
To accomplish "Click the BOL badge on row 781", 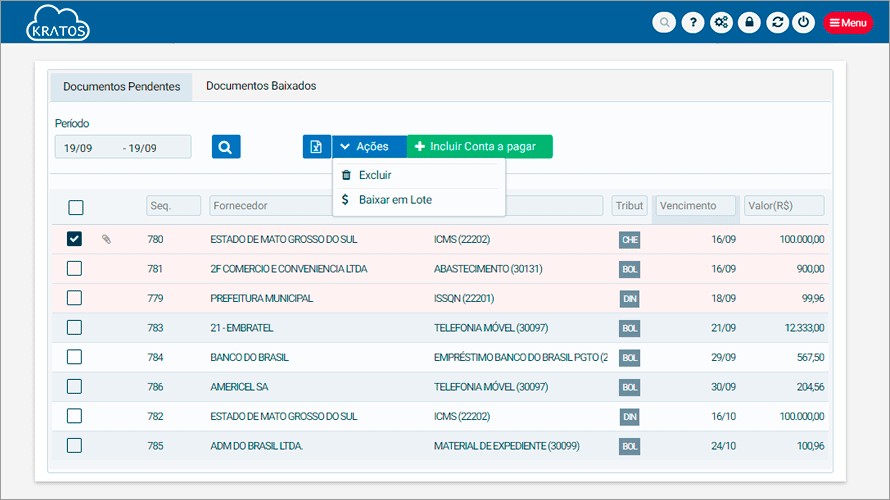I will coord(629,269).
